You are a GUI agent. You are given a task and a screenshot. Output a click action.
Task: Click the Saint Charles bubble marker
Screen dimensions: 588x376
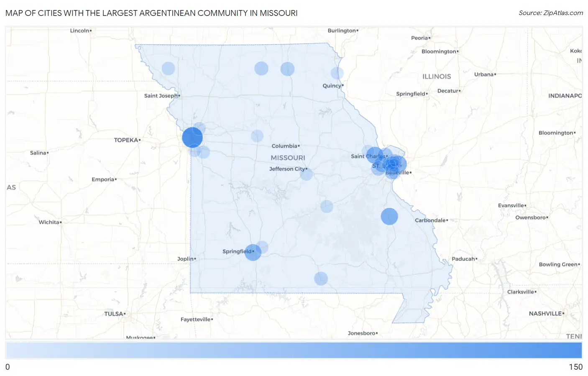tap(374, 155)
